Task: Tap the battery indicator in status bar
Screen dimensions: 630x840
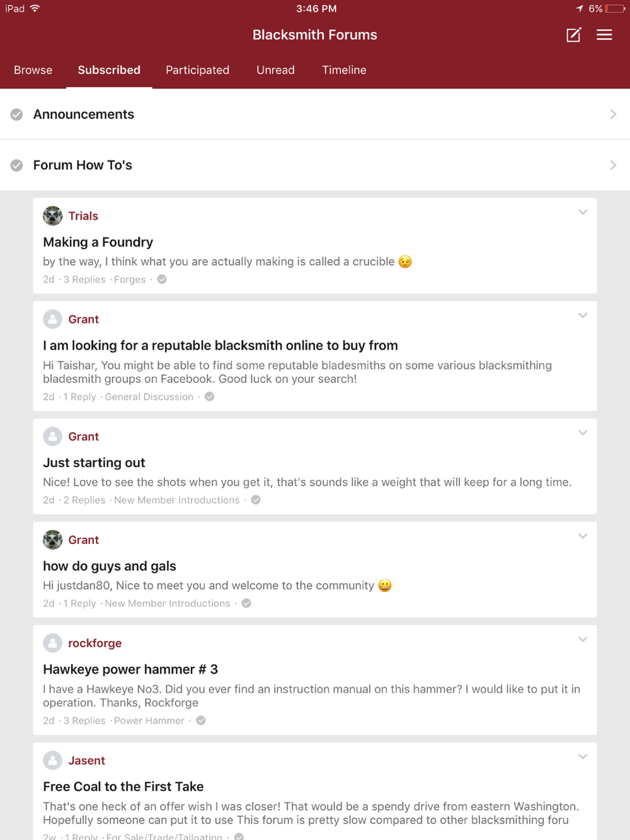Action: [x=615, y=9]
